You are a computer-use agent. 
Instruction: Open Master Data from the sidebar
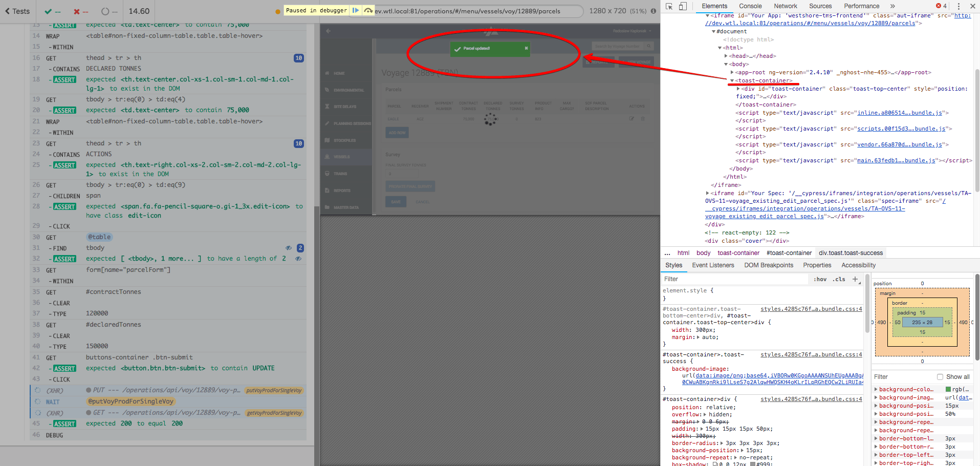point(346,207)
